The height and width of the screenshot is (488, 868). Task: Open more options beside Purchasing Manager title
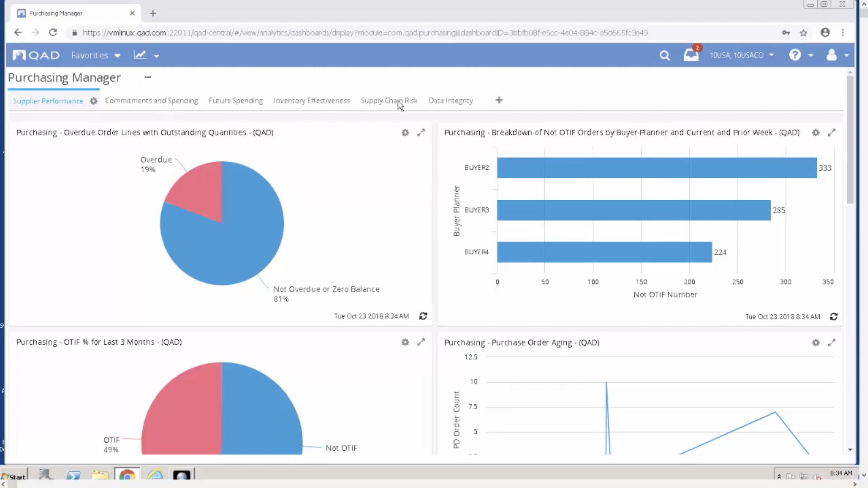click(x=148, y=77)
